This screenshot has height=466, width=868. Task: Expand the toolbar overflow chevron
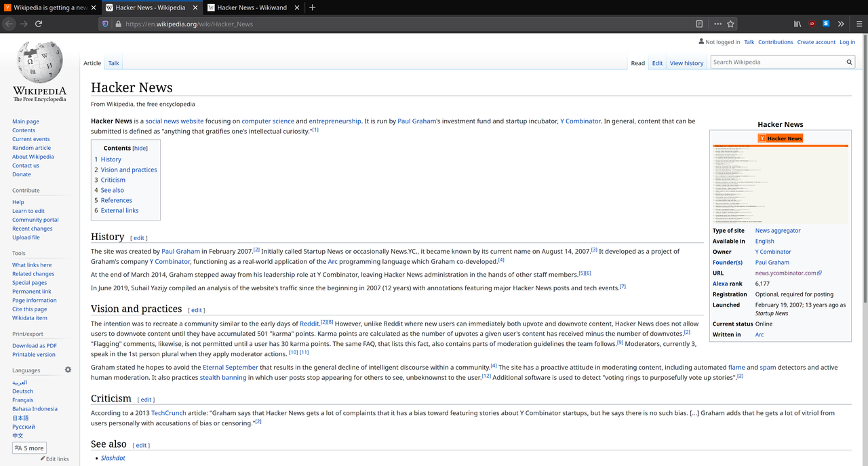841,24
